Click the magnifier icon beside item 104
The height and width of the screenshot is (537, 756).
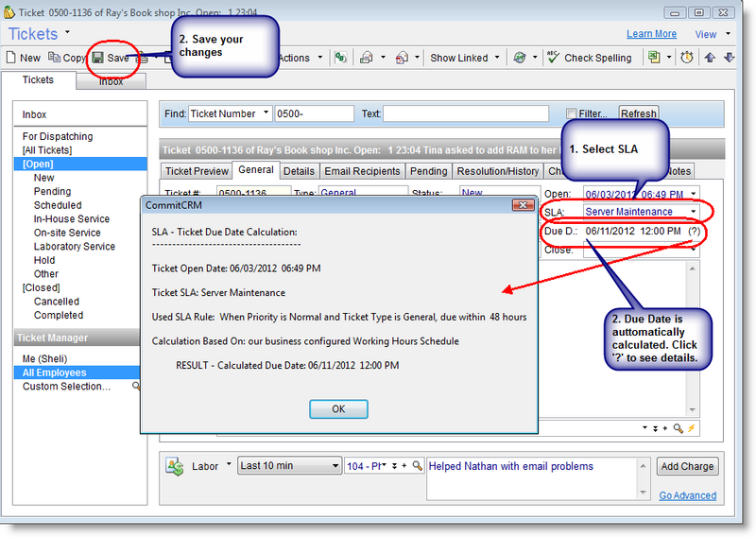416,466
